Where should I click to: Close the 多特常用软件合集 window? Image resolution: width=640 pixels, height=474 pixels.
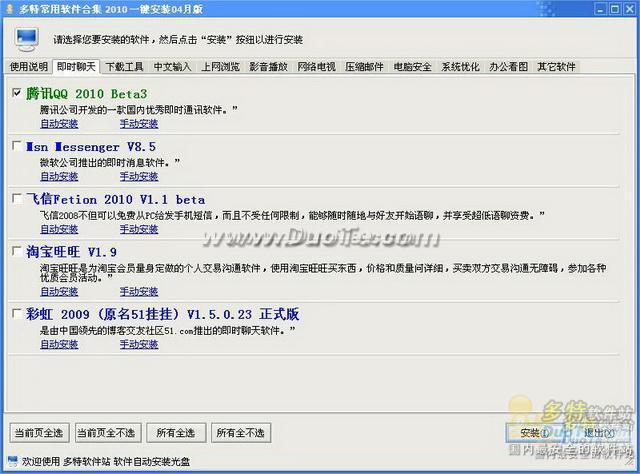(x=629, y=9)
